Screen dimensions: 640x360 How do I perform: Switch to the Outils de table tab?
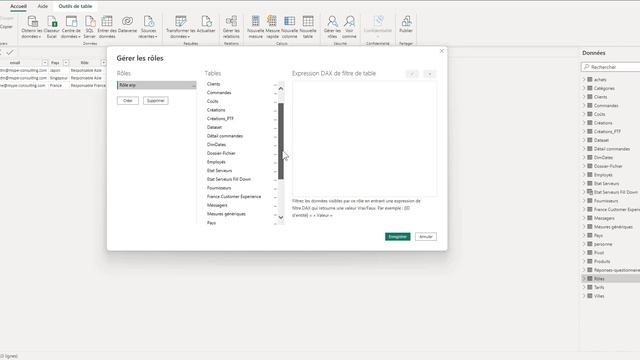(x=75, y=6)
